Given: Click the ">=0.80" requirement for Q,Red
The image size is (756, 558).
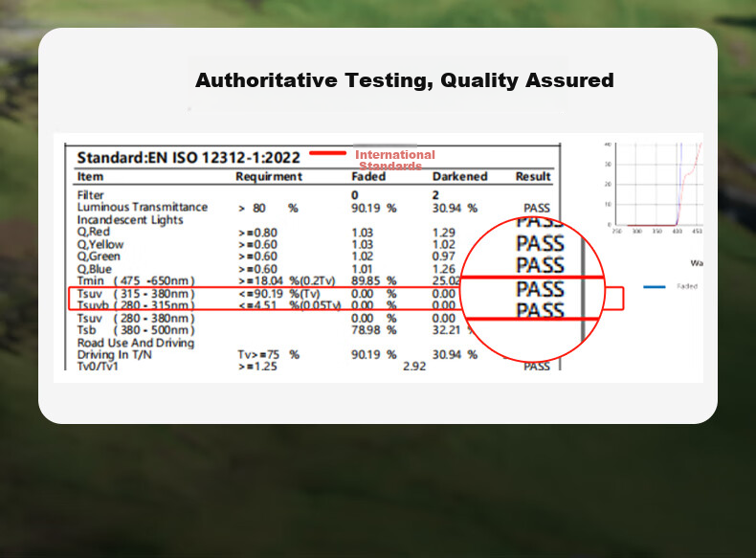Looking at the screenshot, I should click(258, 233).
